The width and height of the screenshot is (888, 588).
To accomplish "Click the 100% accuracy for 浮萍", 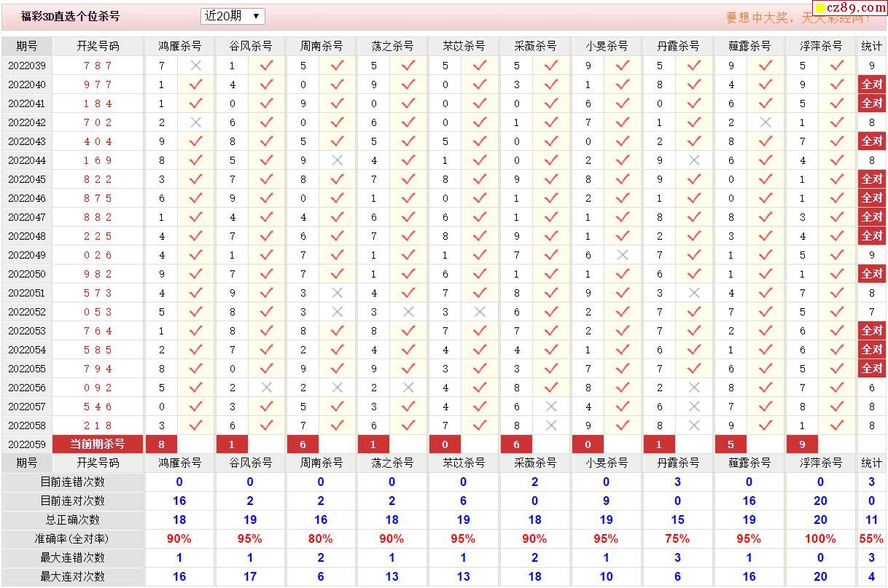I will pyautogui.click(x=820, y=538).
